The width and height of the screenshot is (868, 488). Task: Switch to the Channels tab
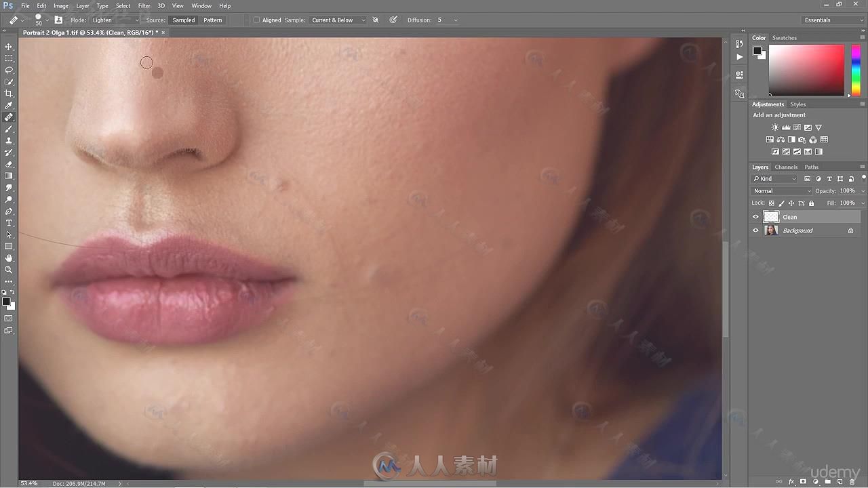click(786, 167)
